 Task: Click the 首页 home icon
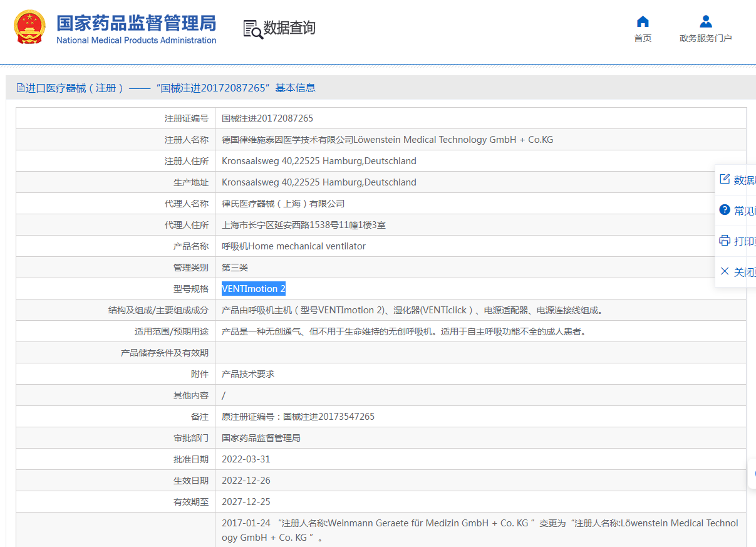coord(643,22)
